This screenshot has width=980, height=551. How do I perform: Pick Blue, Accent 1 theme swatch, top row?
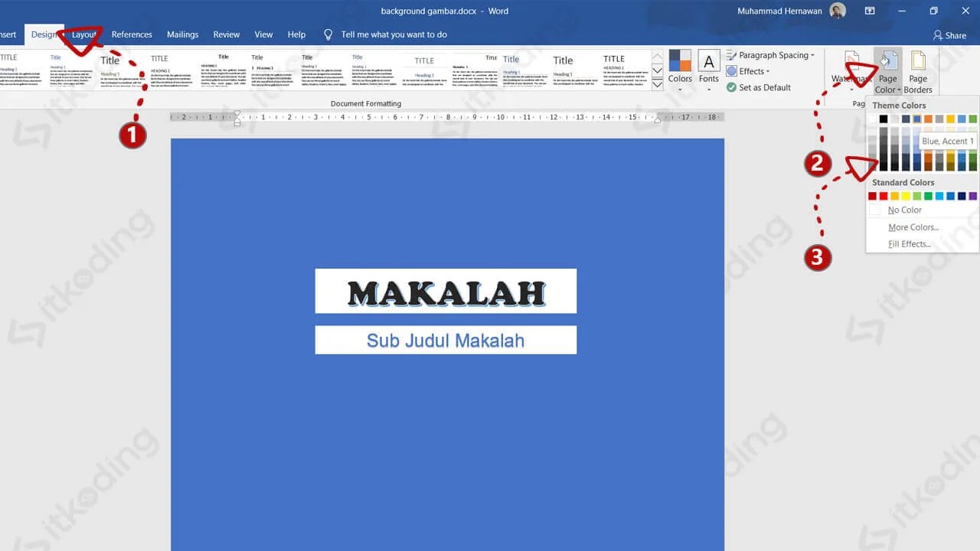point(916,119)
